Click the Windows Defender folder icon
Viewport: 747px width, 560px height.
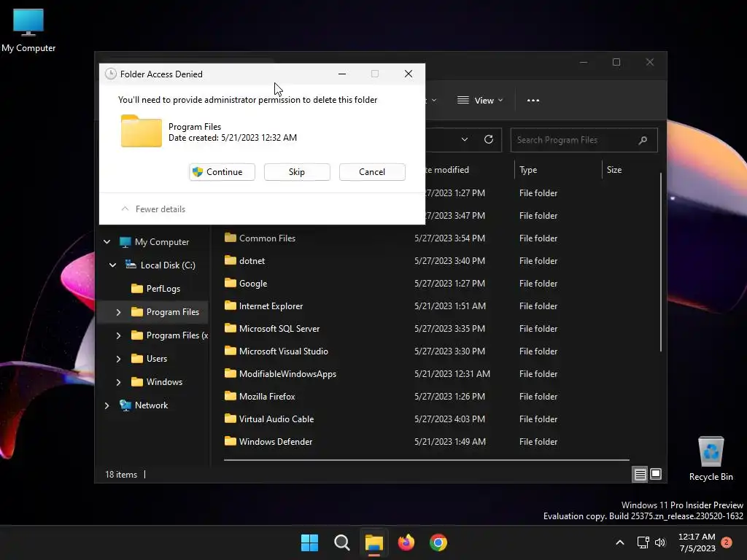pyautogui.click(x=231, y=441)
